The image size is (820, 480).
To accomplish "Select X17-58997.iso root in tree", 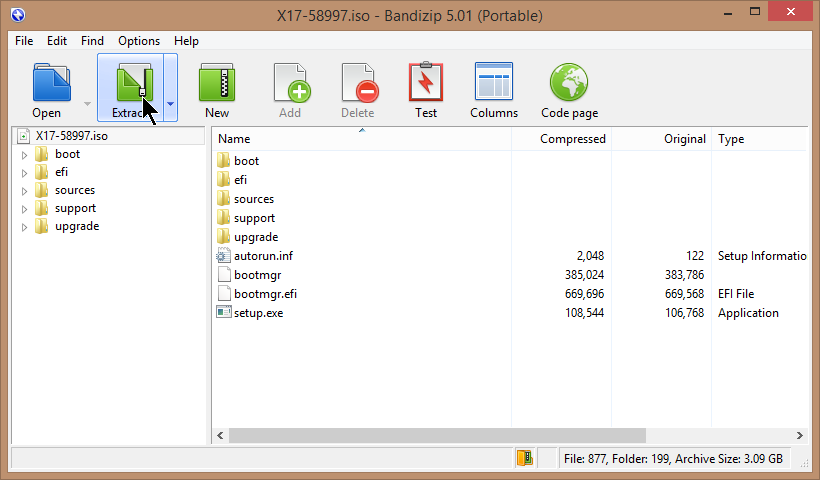I will click(70, 136).
